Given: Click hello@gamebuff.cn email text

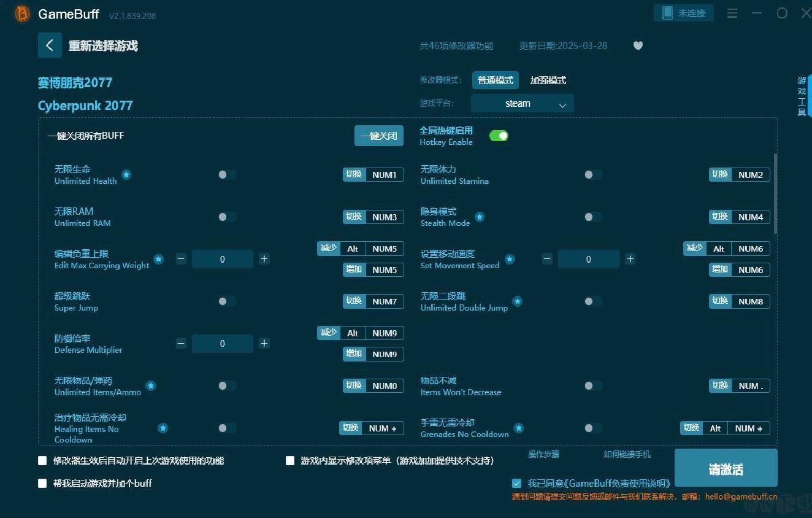Looking at the screenshot, I should point(741,497).
